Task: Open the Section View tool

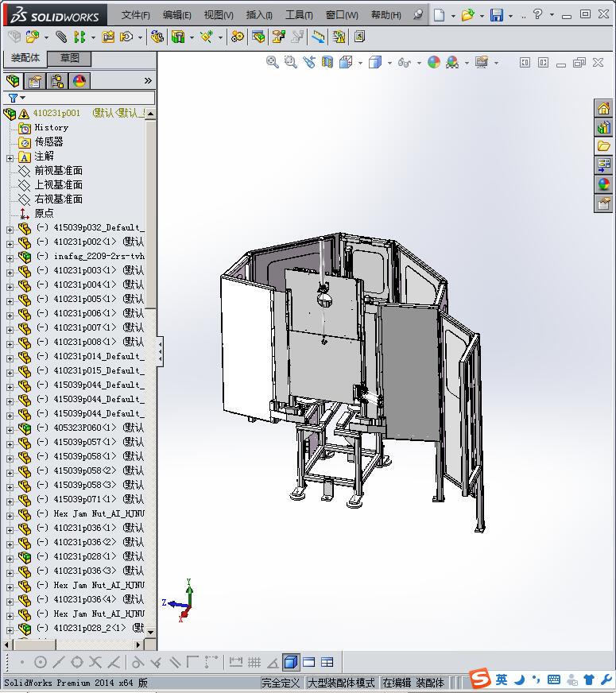Action: (x=327, y=62)
